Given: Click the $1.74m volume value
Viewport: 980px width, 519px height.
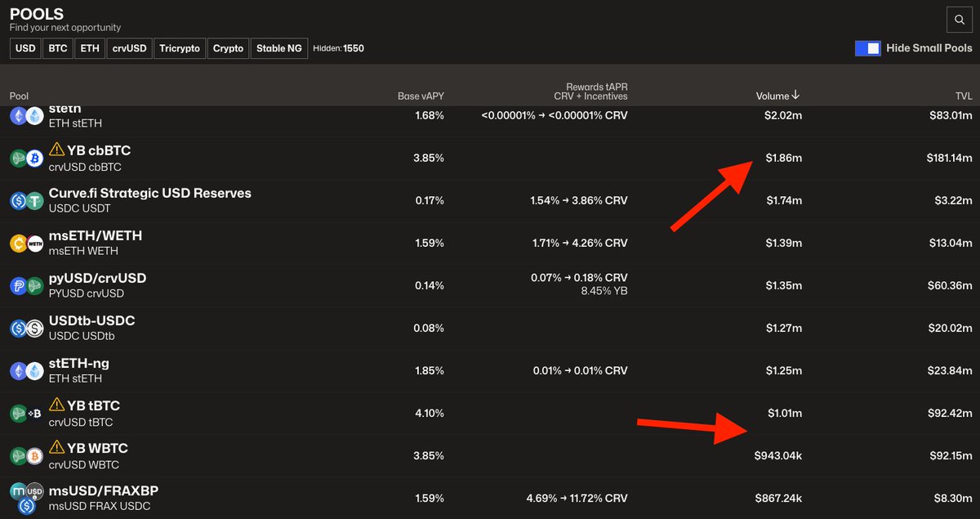Looking at the screenshot, I should (784, 200).
